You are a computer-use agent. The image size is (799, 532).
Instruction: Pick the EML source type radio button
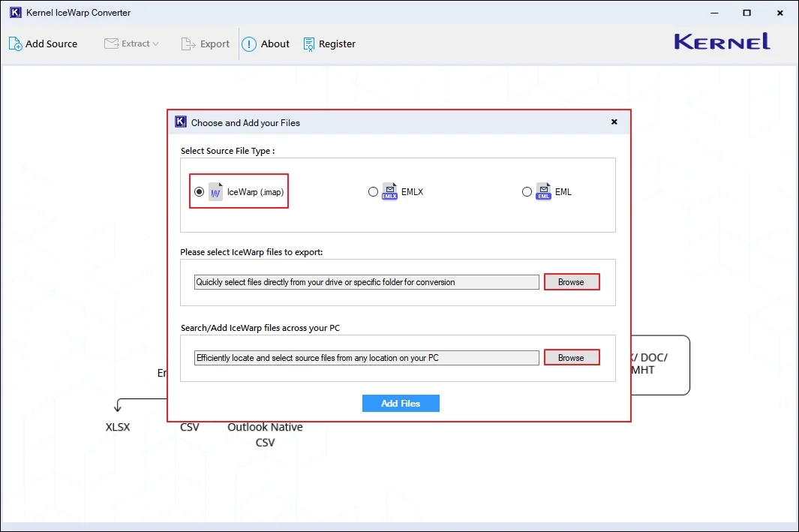pos(527,192)
